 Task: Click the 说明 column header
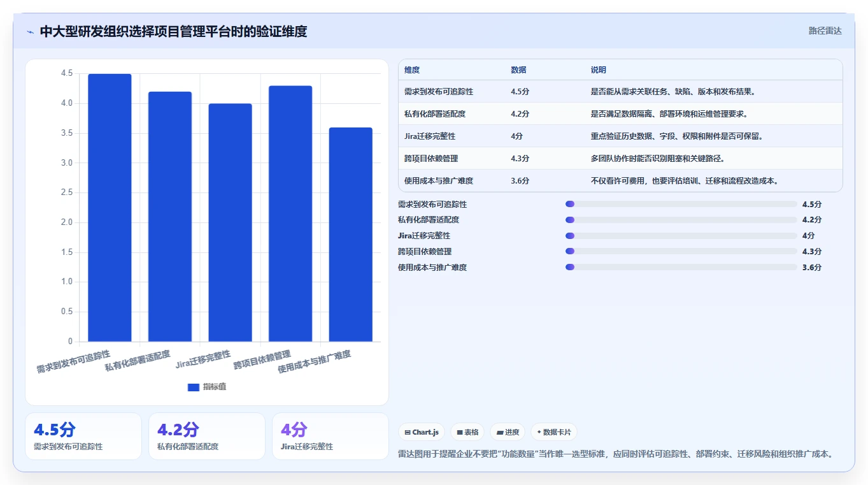599,70
